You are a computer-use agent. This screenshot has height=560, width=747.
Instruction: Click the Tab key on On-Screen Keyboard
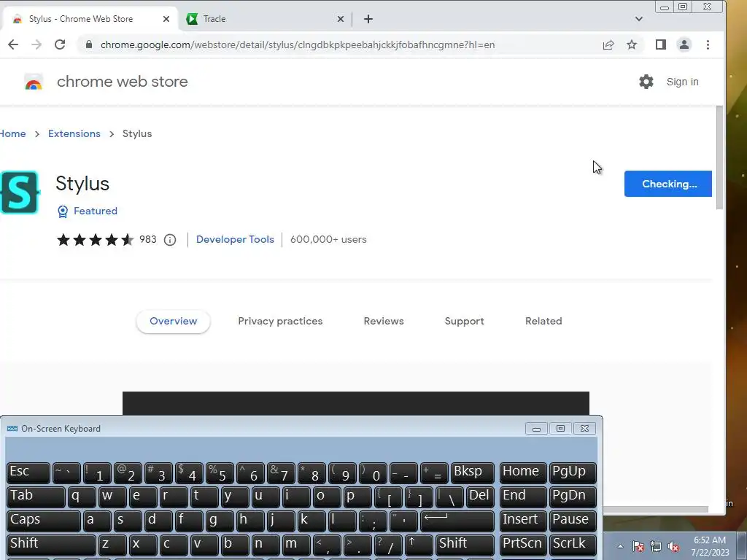coord(36,497)
